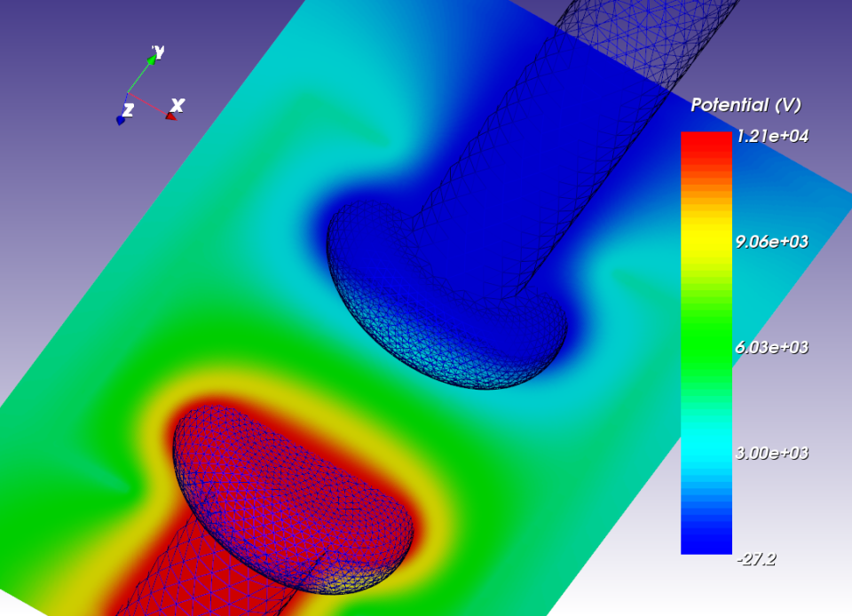Click the Potential (V) legend title
Viewport: 852px width, 616px height.
tap(745, 105)
